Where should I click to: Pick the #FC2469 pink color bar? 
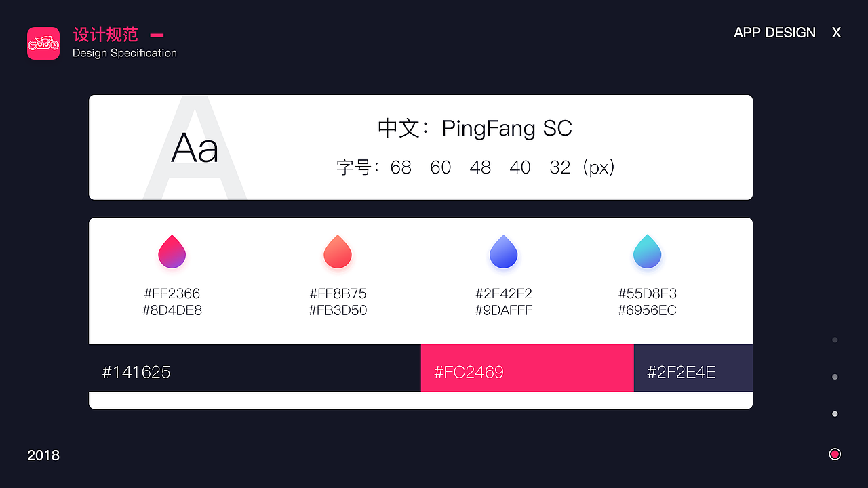tap(528, 368)
